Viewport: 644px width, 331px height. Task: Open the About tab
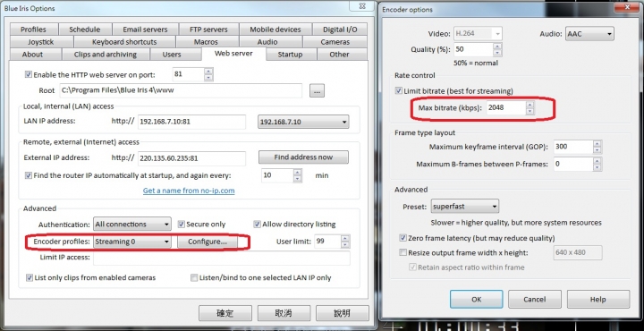(32, 55)
